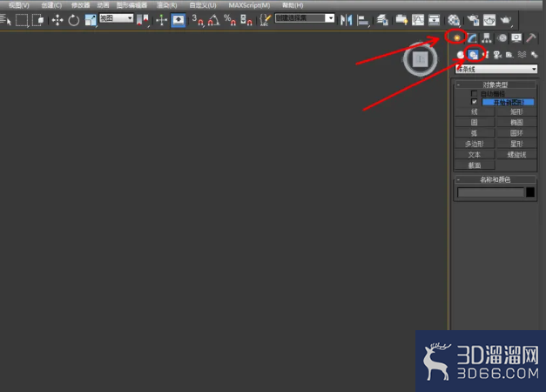Toggle the Spinner Snap button
The width and height of the screenshot is (546, 392).
[x=246, y=20]
